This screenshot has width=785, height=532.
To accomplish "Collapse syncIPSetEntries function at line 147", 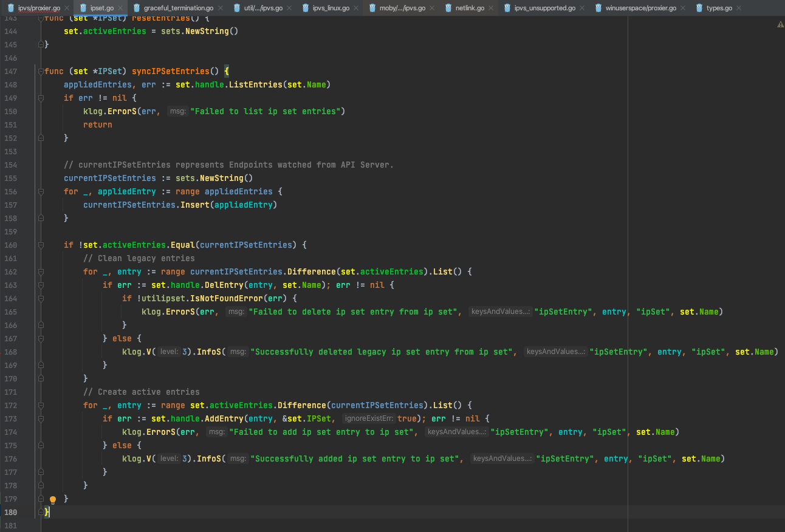I will pyautogui.click(x=41, y=71).
